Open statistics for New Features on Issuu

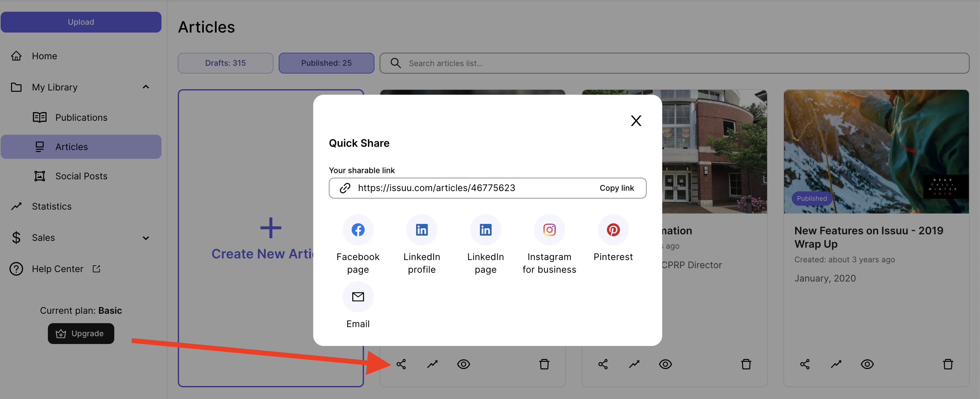tap(836, 364)
